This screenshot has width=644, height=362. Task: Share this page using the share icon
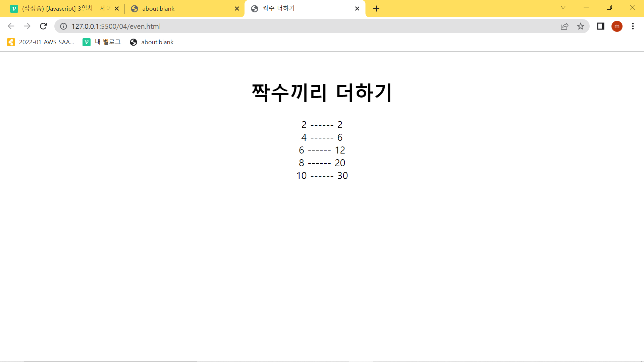[565, 26]
